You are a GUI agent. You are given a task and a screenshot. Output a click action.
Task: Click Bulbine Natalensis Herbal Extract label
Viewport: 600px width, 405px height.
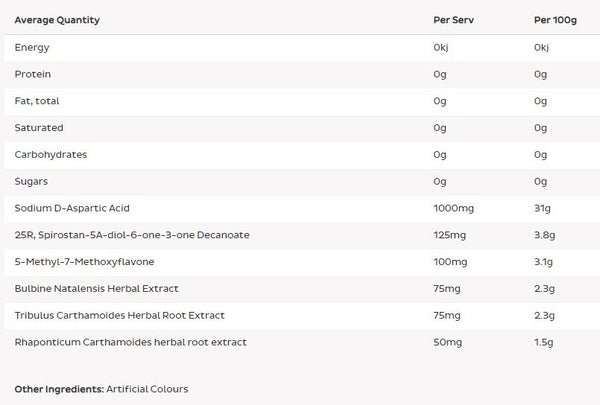click(96, 289)
